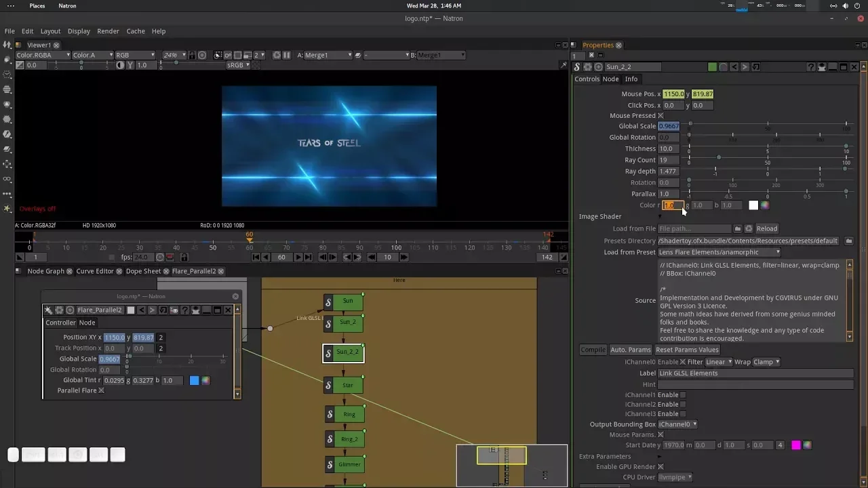Open the Filter Linear dropdown
Image resolution: width=868 pixels, height=488 pixels.
coord(718,362)
